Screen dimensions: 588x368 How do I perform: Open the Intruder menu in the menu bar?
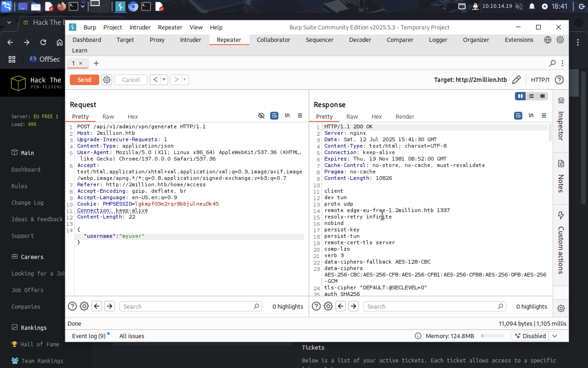point(140,27)
